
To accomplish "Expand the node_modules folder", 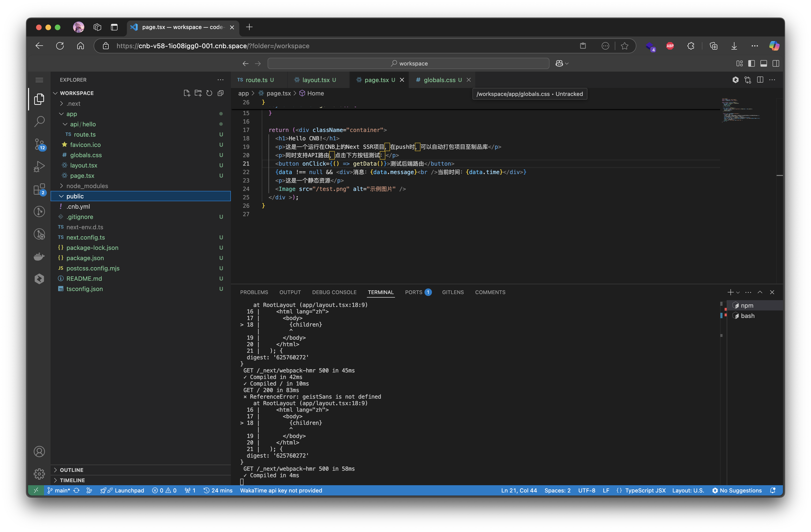I will 87,186.
